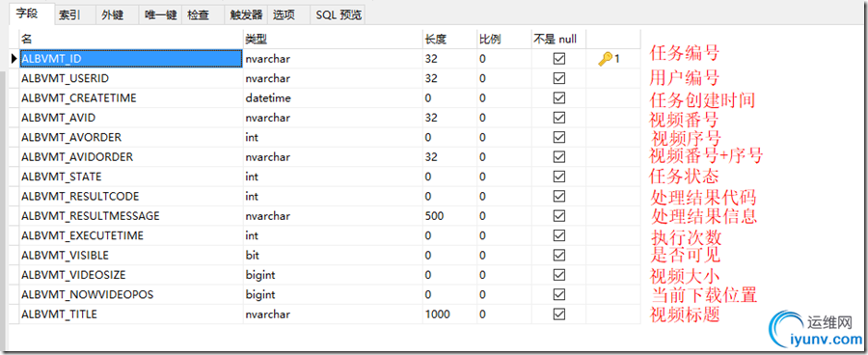
Task: Toggle not-null checkbox for ALBVMT_NOWVIDEOPOS
Action: [559, 294]
